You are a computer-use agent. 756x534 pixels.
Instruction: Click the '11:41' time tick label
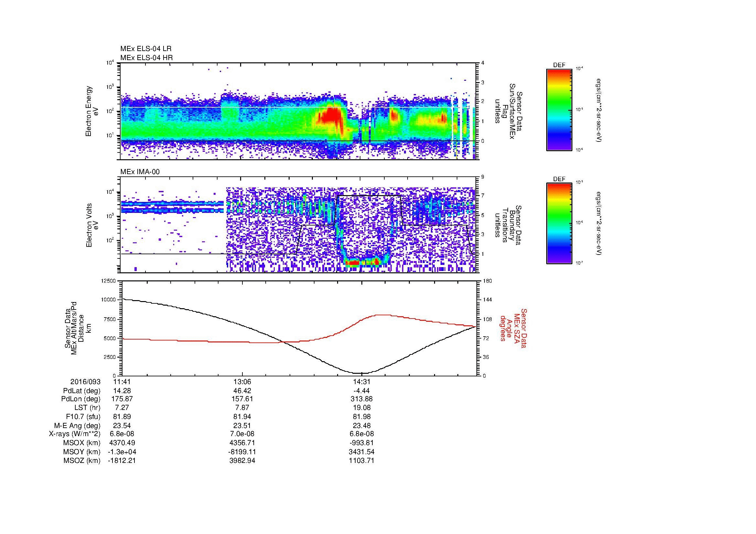[x=122, y=382]
